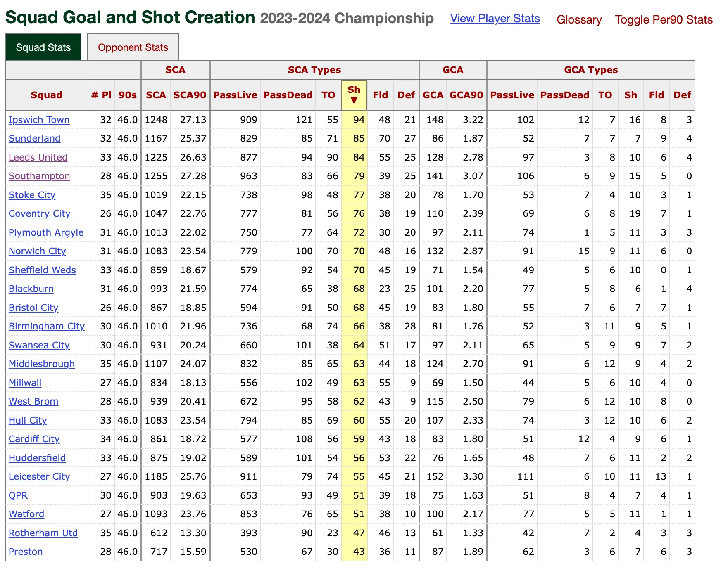
Task: Select Rotherham Utd SCA90 value 13.30
Action: coord(193,533)
